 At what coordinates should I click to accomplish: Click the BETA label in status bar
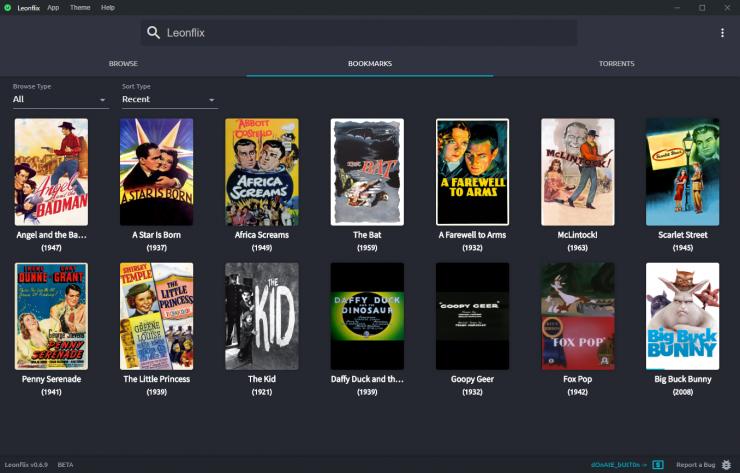click(65, 465)
